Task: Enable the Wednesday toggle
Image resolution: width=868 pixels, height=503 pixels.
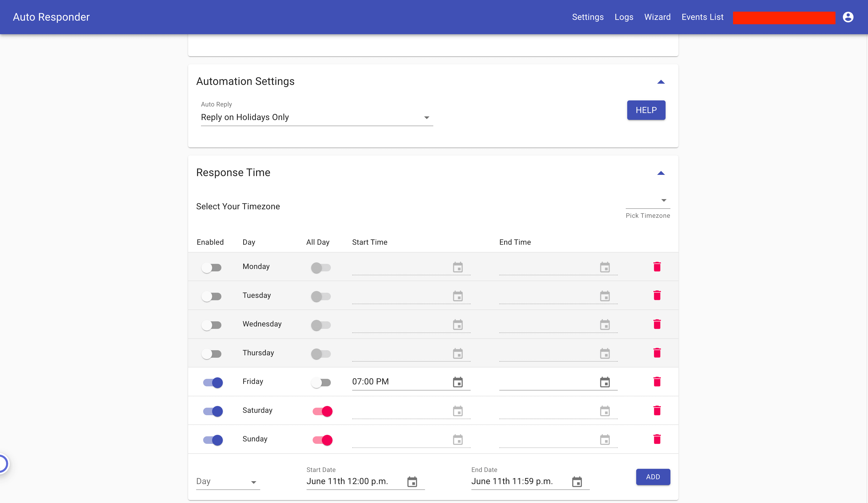Action: point(211,325)
